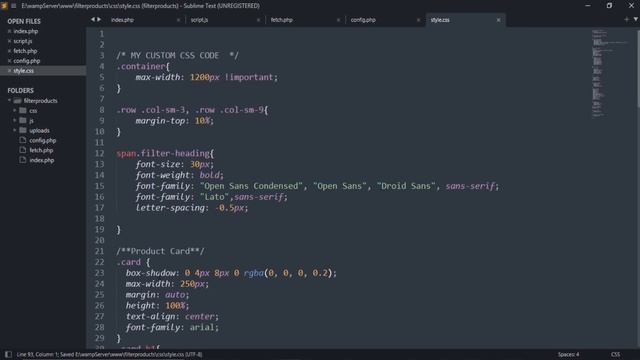Close the script.js tab
This screenshot has width=640, height=360.
tap(258, 20)
